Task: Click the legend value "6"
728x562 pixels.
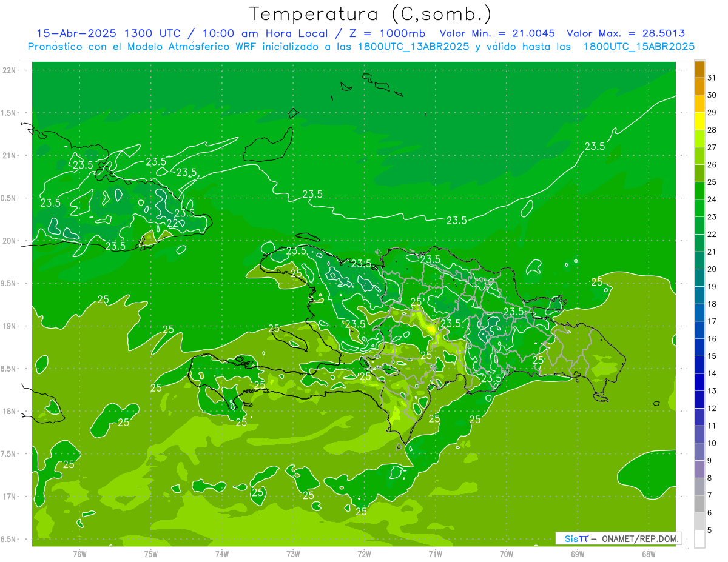Action: (710, 513)
